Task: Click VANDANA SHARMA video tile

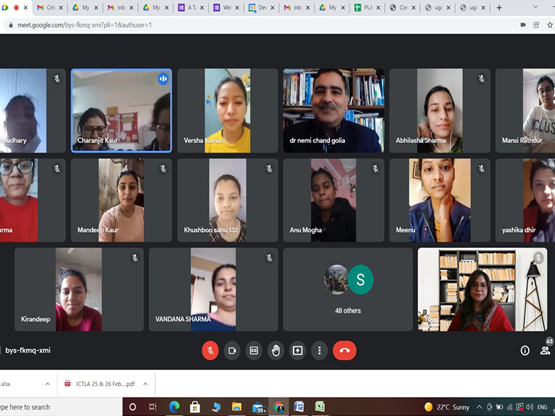Action: (x=213, y=289)
